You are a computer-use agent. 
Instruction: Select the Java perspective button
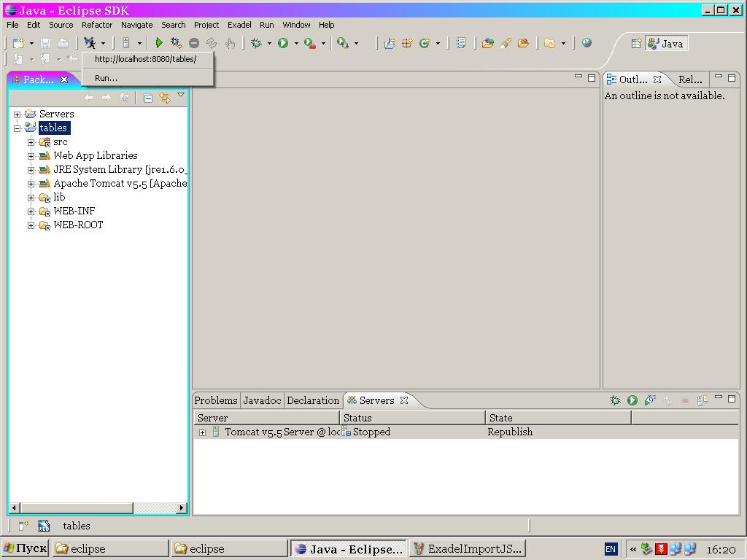point(666,44)
